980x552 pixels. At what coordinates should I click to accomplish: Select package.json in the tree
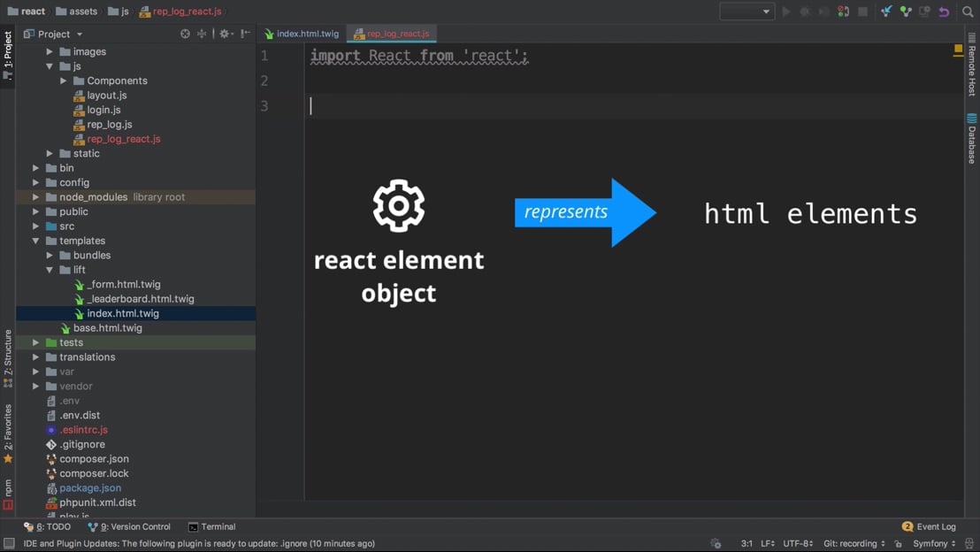[x=90, y=488]
